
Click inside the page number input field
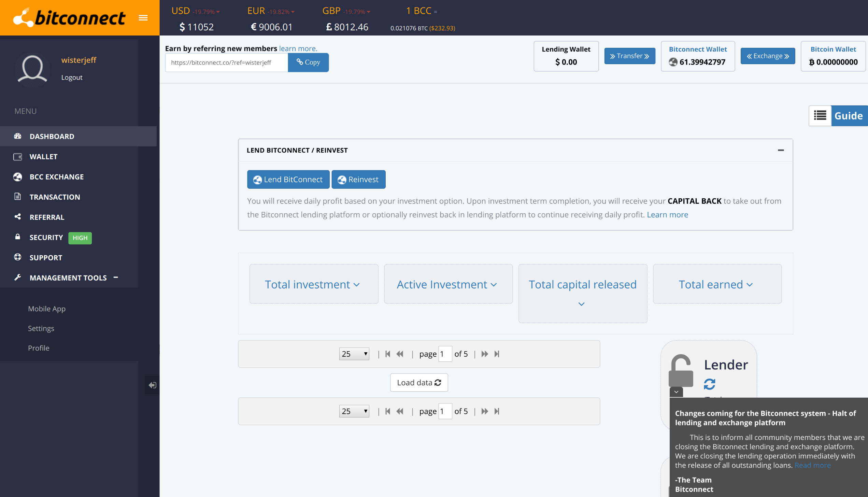(x=445, y=354)
